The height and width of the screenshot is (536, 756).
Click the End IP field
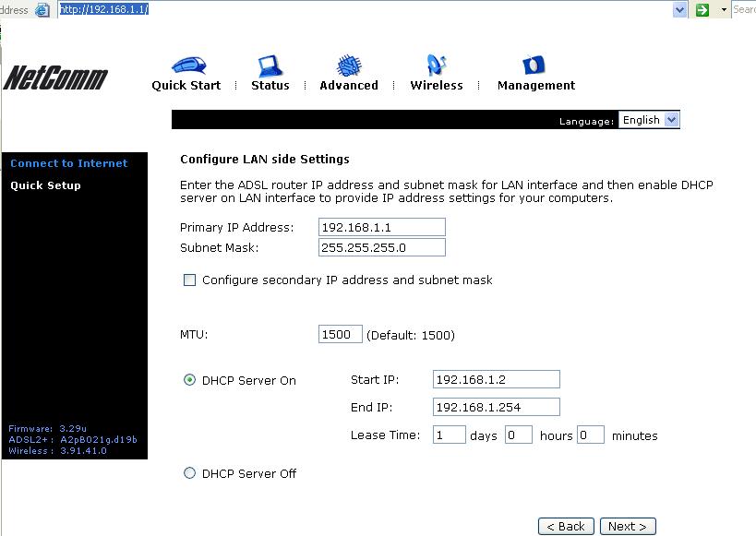pyautogui.click(x=497, y=407)
